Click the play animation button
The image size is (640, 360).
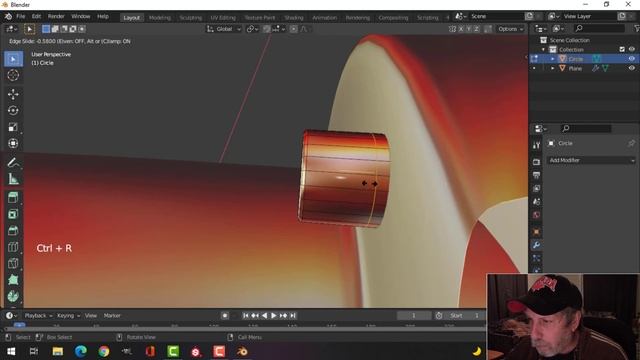[x=273, y=316]
